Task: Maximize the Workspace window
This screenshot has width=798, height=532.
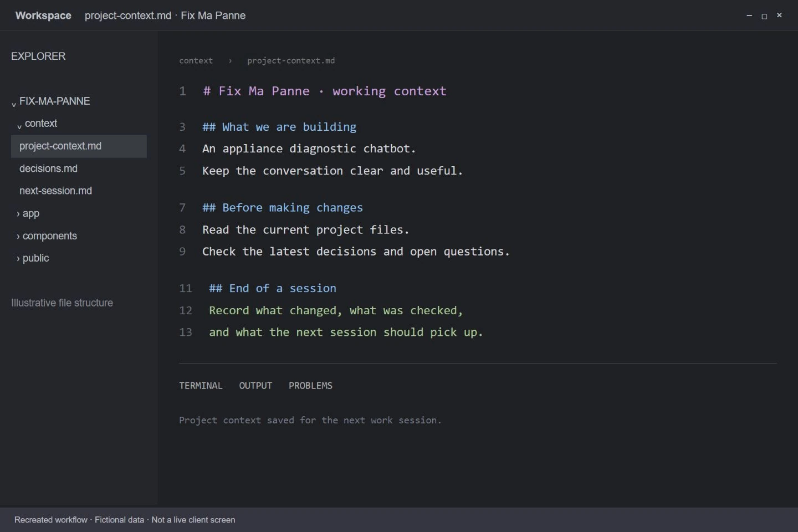Action: pyautogui.click(x=764, y=16)
